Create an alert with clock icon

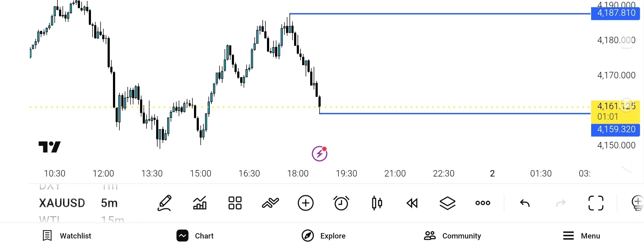click(341, 203)
